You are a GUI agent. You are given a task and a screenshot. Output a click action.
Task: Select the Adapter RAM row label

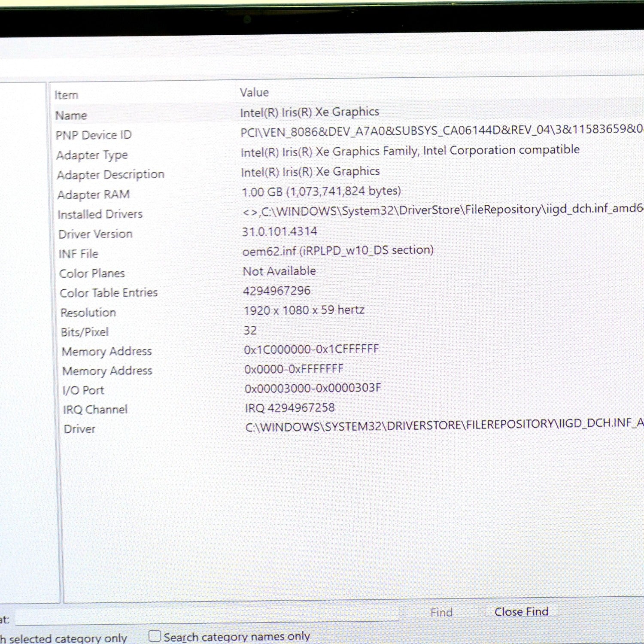click(94, 194)
